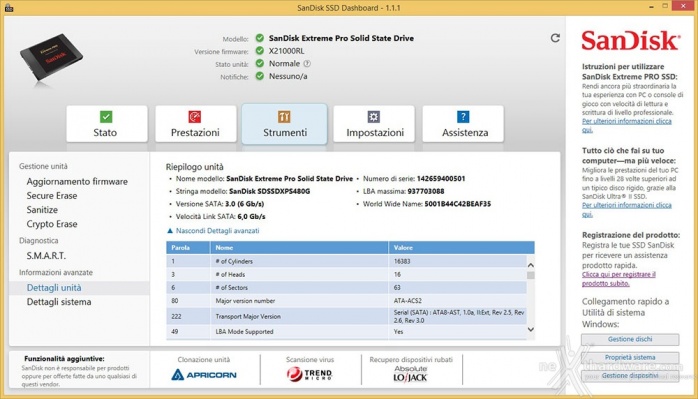Click the green check beside Stato unità
This screenshot has height=399, width=698.
pos(260,63)
